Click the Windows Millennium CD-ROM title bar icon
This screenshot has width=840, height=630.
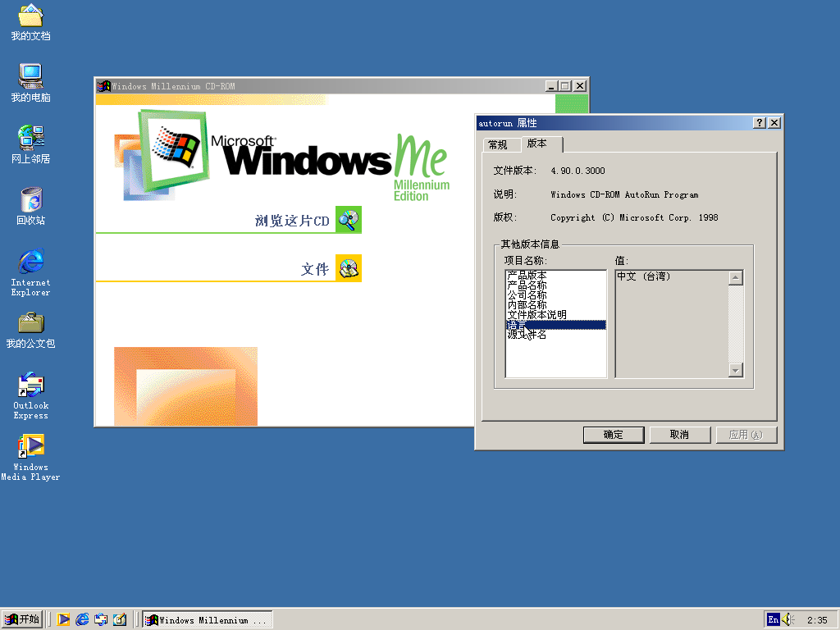(103, 85)
